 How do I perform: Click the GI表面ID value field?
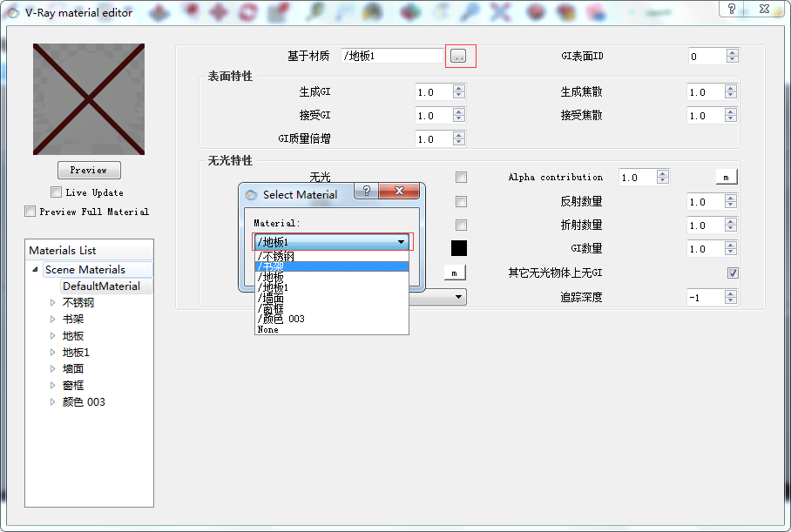coord(707,57)
